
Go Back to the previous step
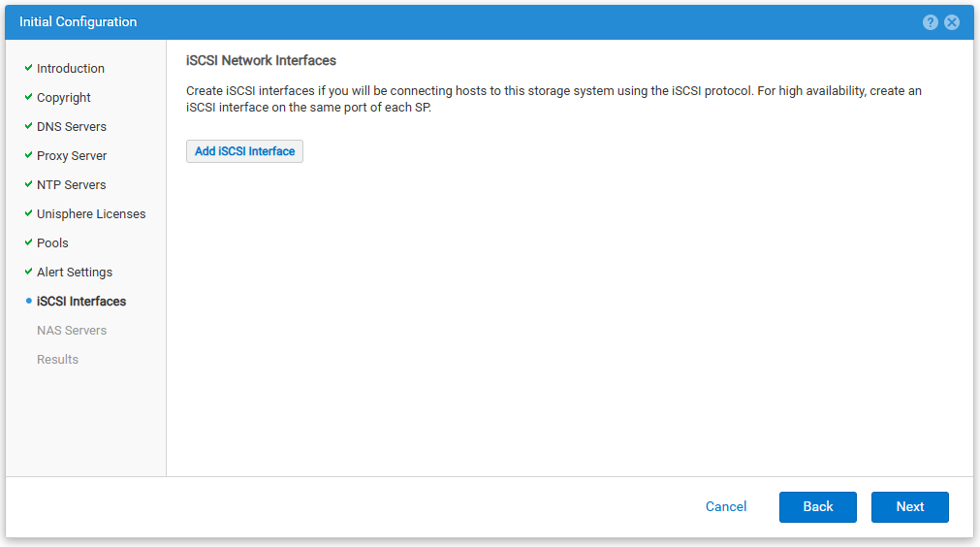coord(817,507)
